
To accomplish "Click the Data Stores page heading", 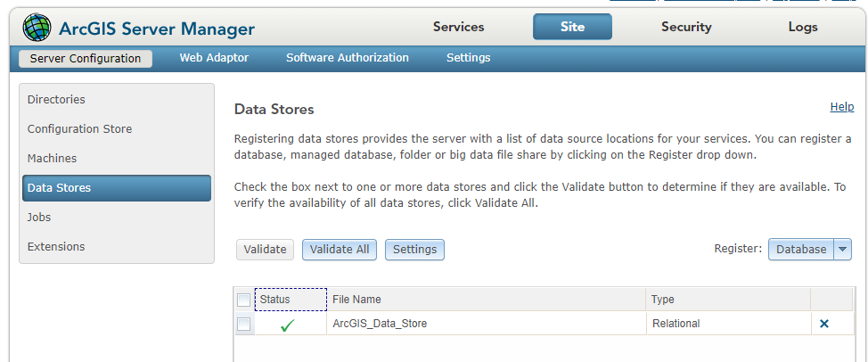I will pos(274,110).
